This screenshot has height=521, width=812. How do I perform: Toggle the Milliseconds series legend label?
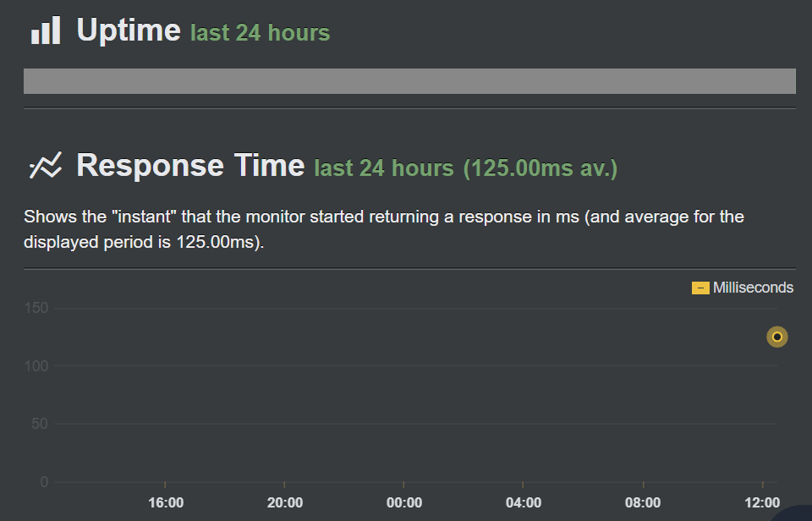[x=753, y=288]
